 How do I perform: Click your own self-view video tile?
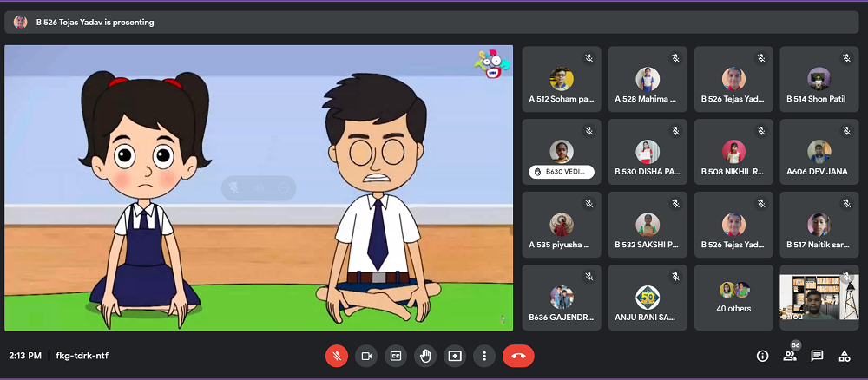pyautogui.click(x=819, y=297)
